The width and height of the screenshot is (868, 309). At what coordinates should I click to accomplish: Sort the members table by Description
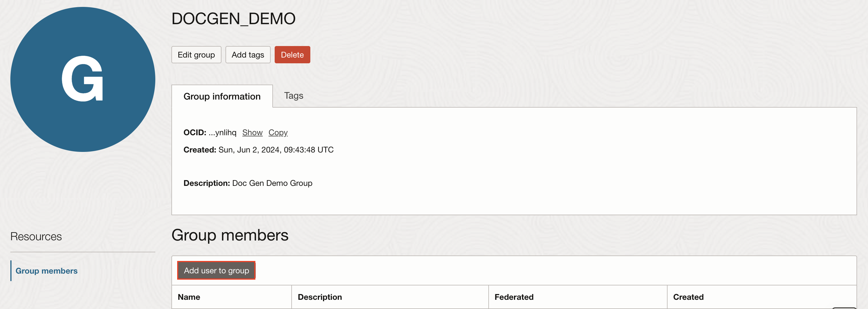tap(320, 297)
